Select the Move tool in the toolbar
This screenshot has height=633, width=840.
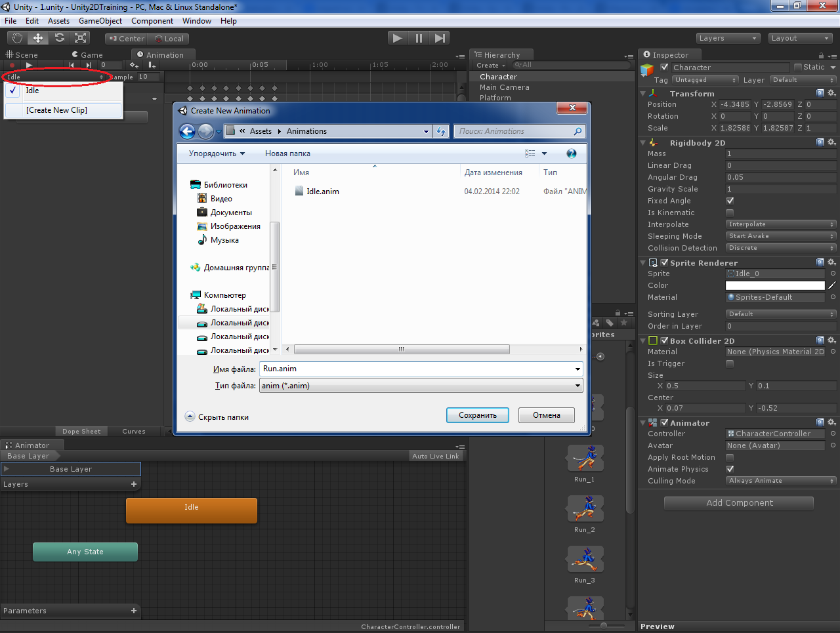pyautogui.click(x=37, y=37)
